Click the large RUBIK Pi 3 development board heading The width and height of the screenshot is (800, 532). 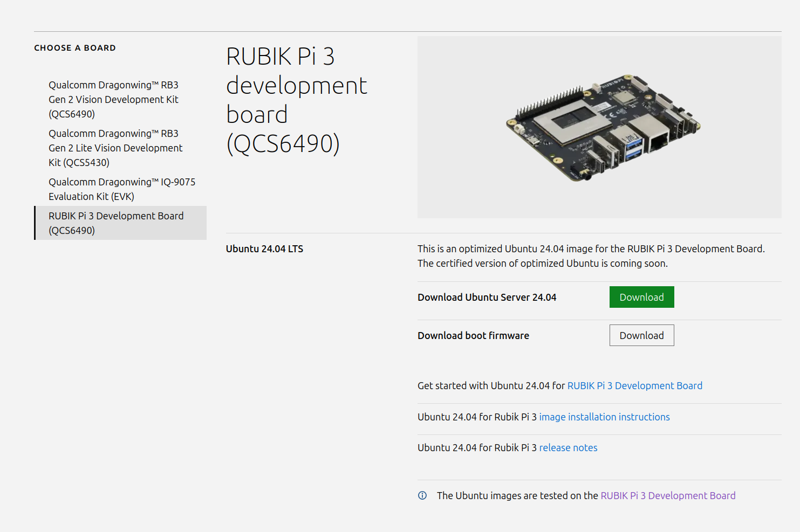tap(296, 100)
